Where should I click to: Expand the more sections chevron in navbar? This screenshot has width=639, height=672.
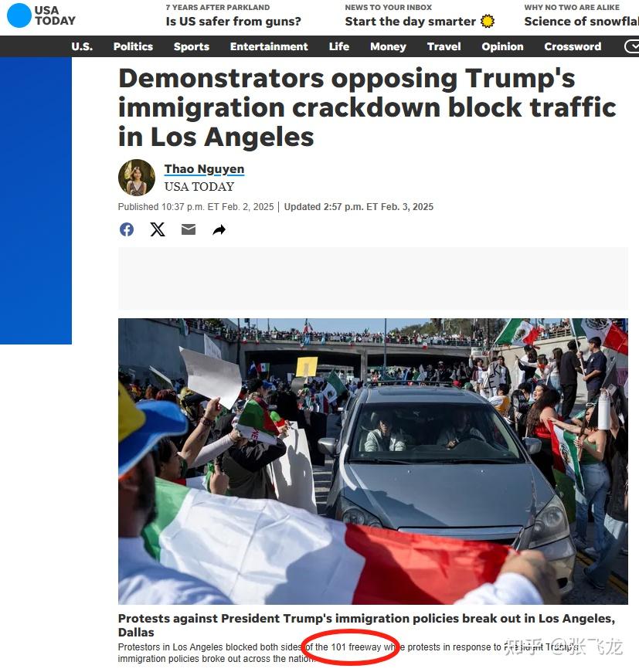point(631,46)
